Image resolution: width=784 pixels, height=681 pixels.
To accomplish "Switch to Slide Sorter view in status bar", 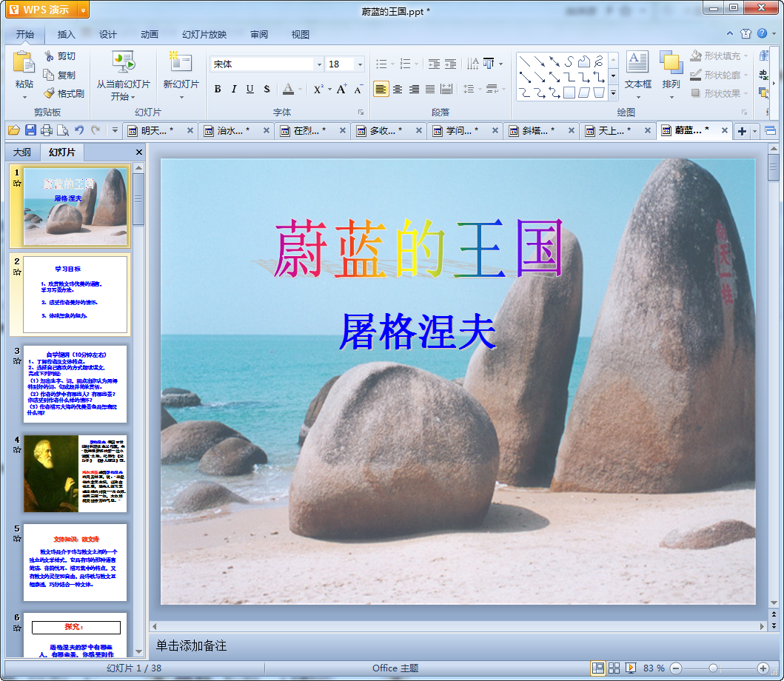I will (614, 668).
